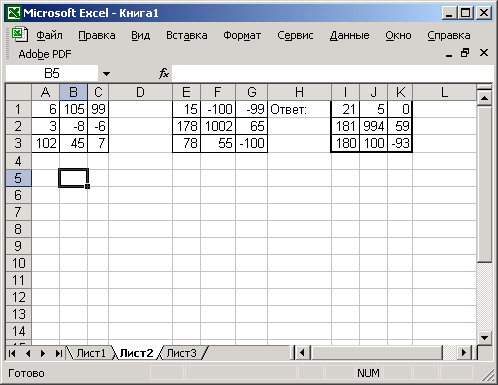Image resolution: width=498 pixels, height=385 pixels.
Task: Click the Name Box showing B5
Action: tap(52, 73)
